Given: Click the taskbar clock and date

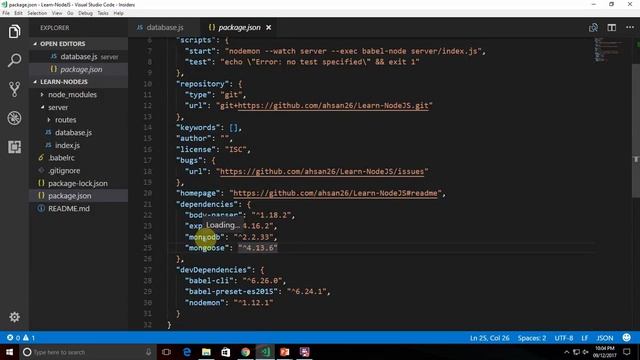Looking at the screenshot, I should tap(604, 352).
